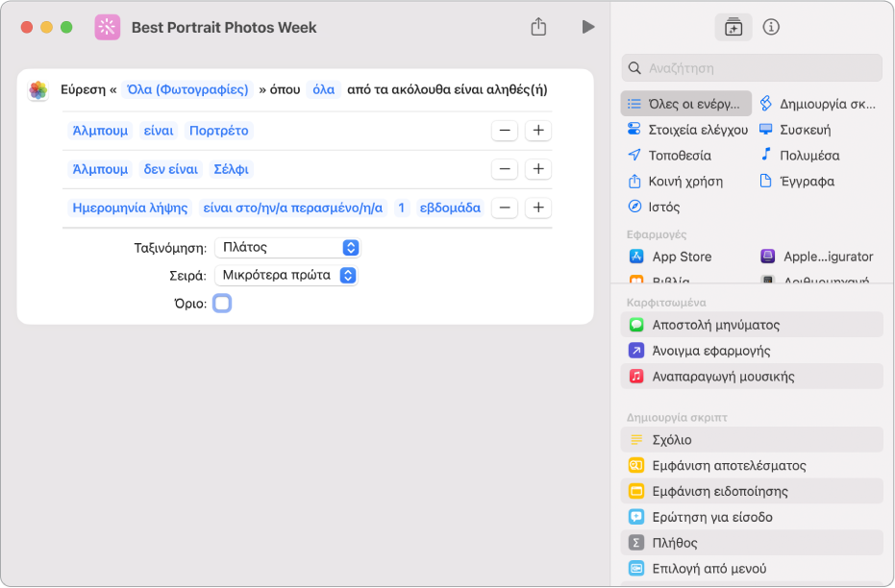Change the Πορτρέτο album value
This screenshot has width=895, height=588.
pyautogui.click(x=218, y=131)
